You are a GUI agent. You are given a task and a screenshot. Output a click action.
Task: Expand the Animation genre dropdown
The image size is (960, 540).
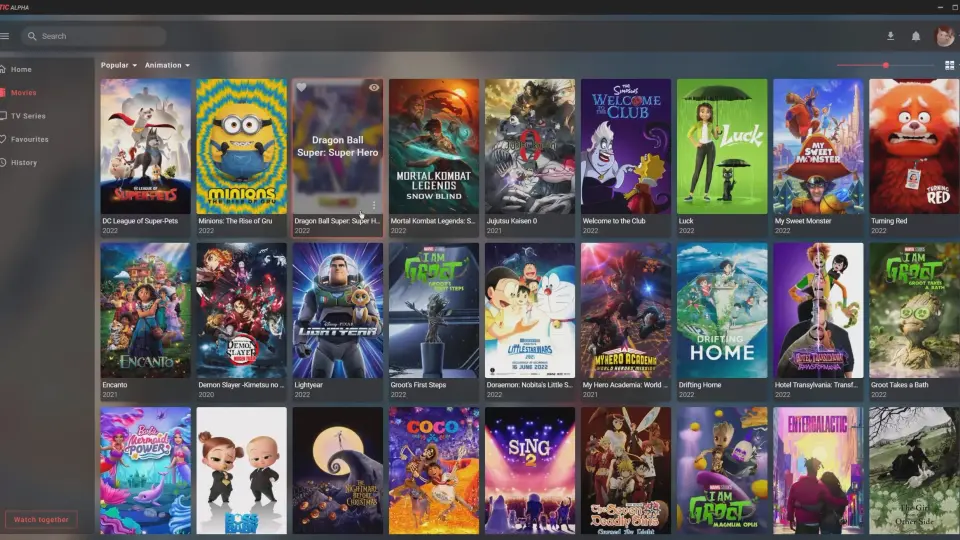(x=167, y=65)
